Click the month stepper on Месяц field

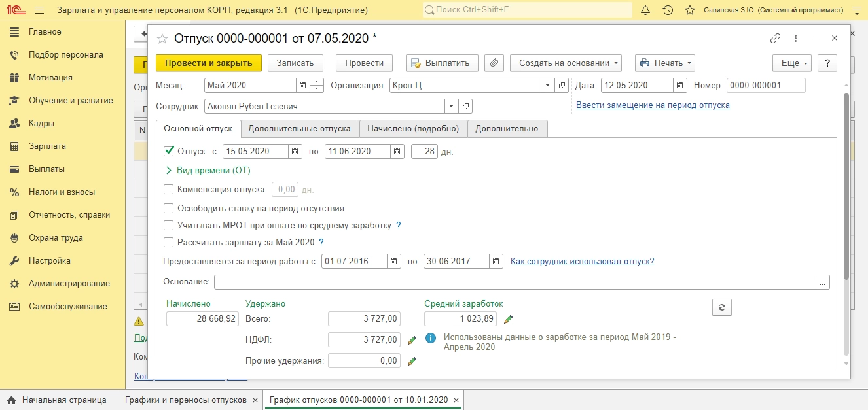[317, 85]
